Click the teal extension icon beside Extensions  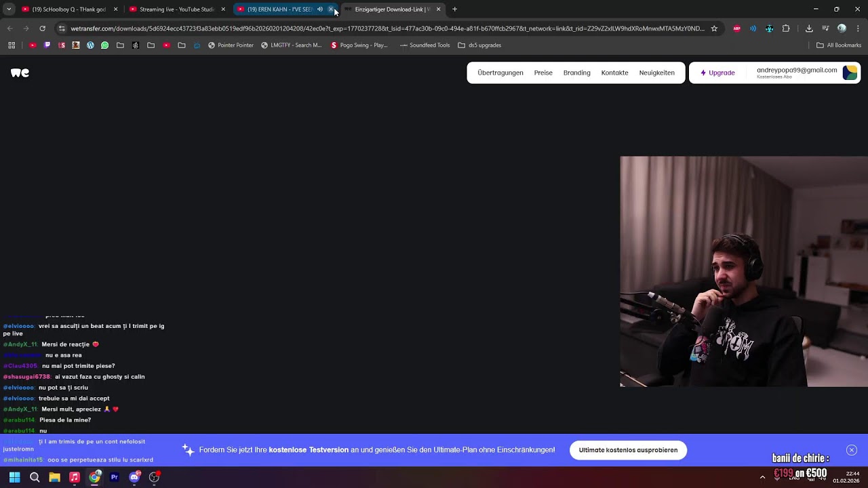point(769,28)
